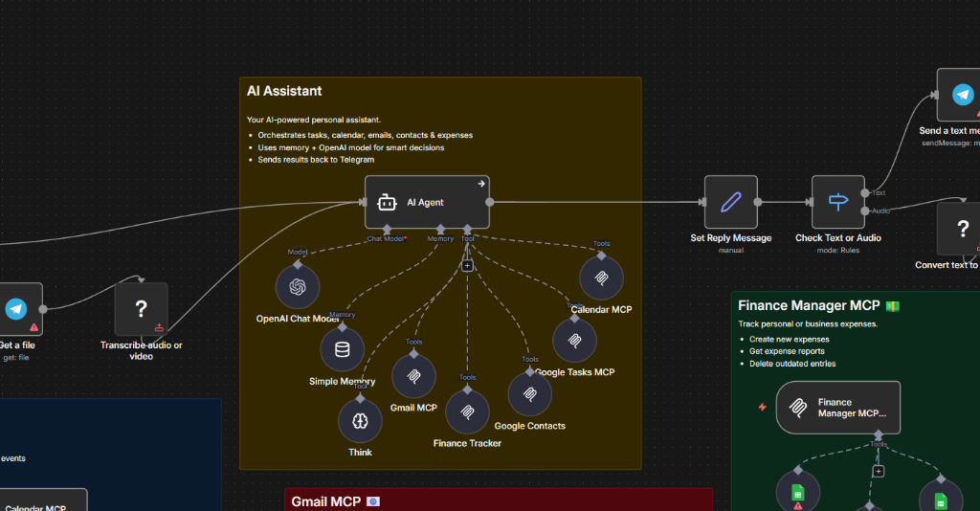Click the arrow icon on AI Agent node
Viewport: 980px width, 511px height.
[481, 184]
